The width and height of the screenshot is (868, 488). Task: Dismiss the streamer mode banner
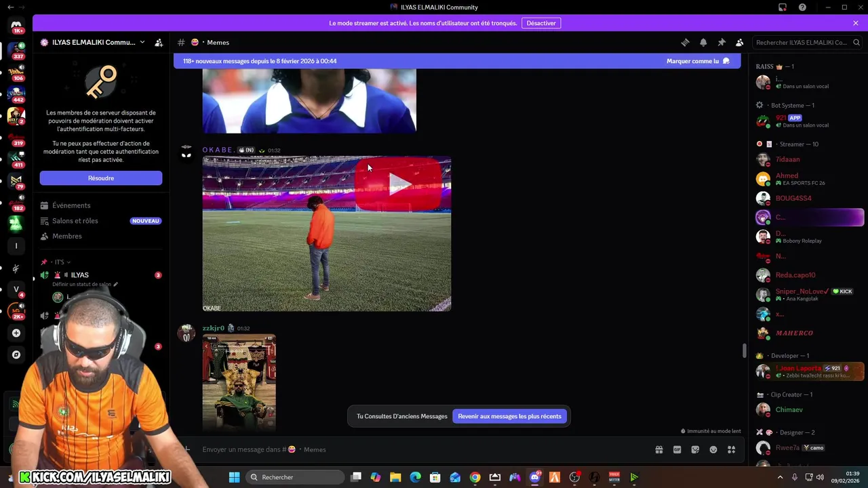point(856,23)
